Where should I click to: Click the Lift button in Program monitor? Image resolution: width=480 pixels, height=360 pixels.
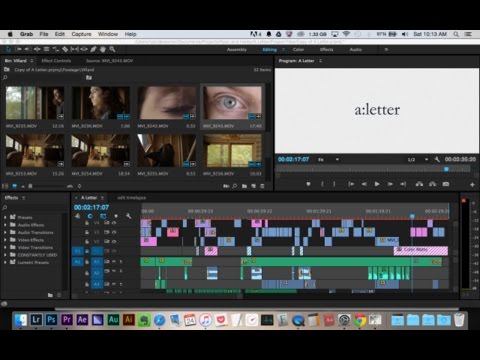pos(419,184)
